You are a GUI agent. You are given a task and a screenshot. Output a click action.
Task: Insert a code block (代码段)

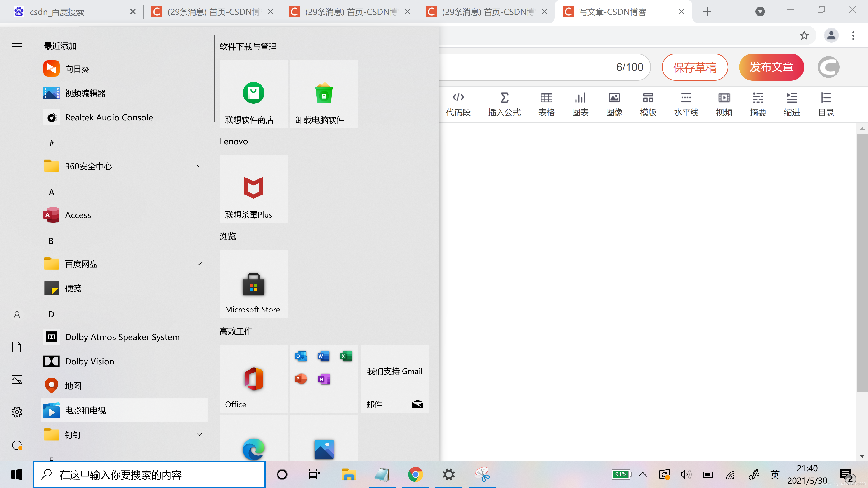(458, 105)
